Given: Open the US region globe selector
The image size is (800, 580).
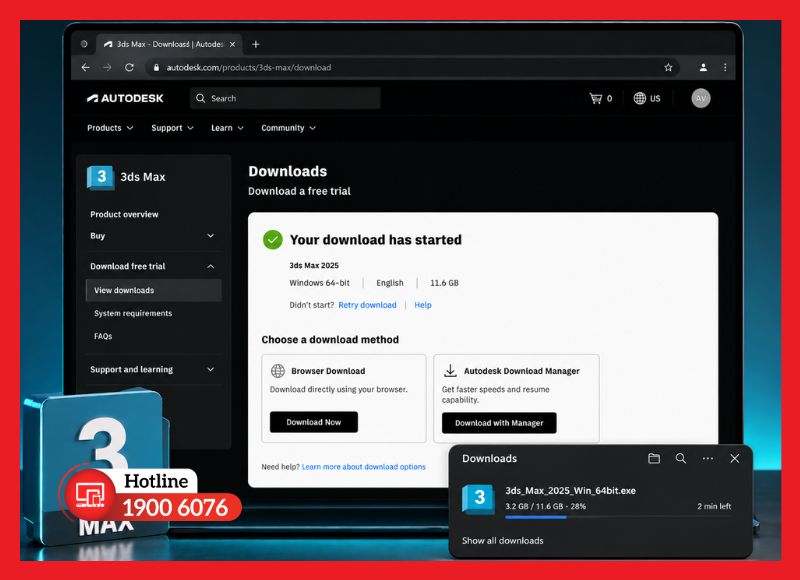Looking at the screenshot, I should (647, 98).
